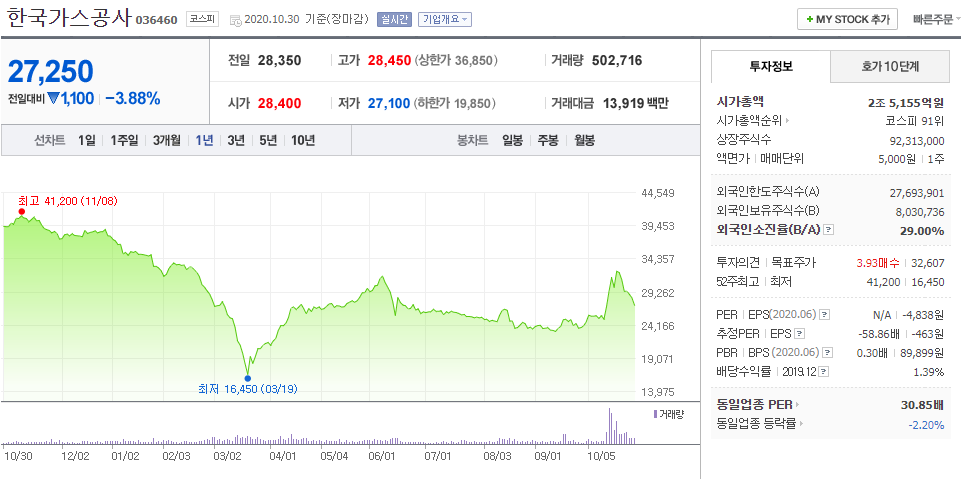Switch to the 호가10단계 tab
This screenshot has height=479, width=965.
point(890,66)
